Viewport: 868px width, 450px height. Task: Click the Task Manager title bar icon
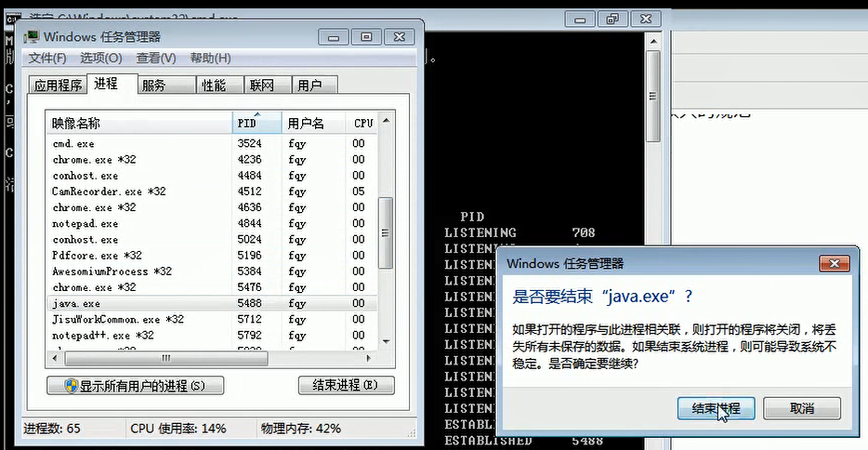(31, 37)
